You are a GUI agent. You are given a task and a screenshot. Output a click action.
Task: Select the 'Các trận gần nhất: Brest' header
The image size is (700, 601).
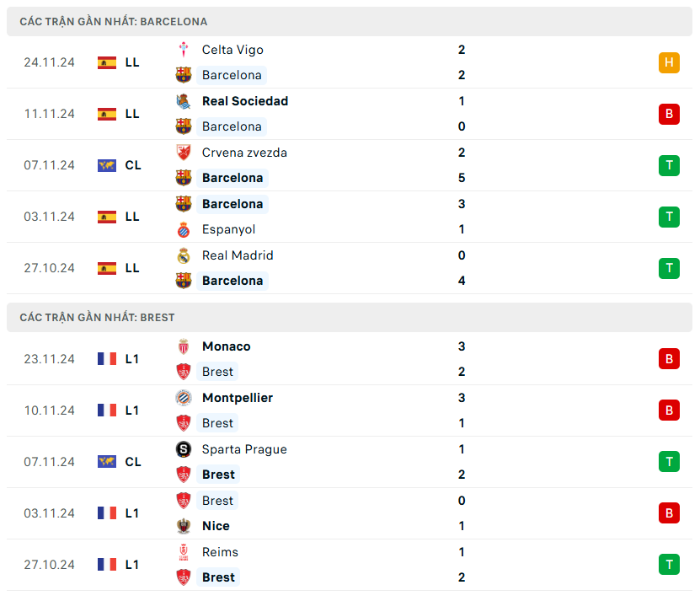(x=97, y=318)
